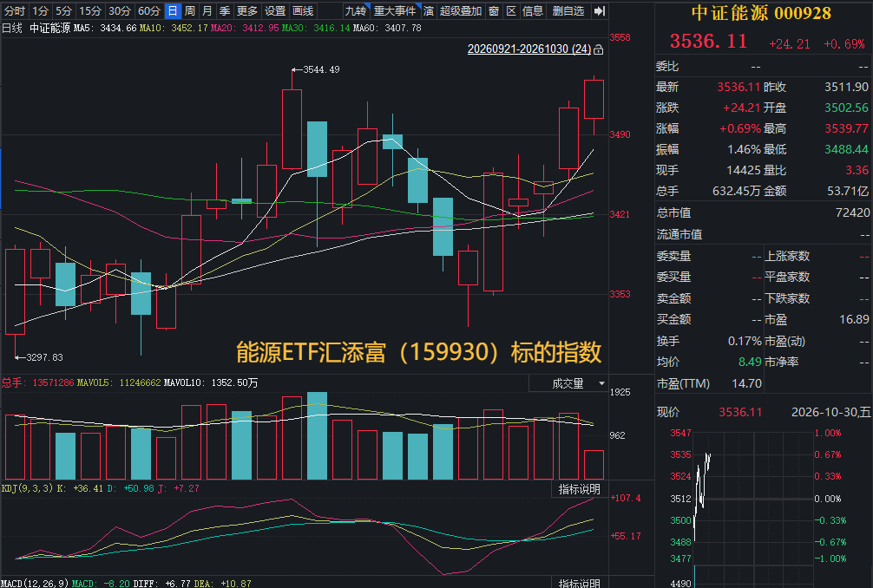Select the 15分 timeframe
Image resolution: width=873 pixels, height=588 pixels.
[89, 10]
